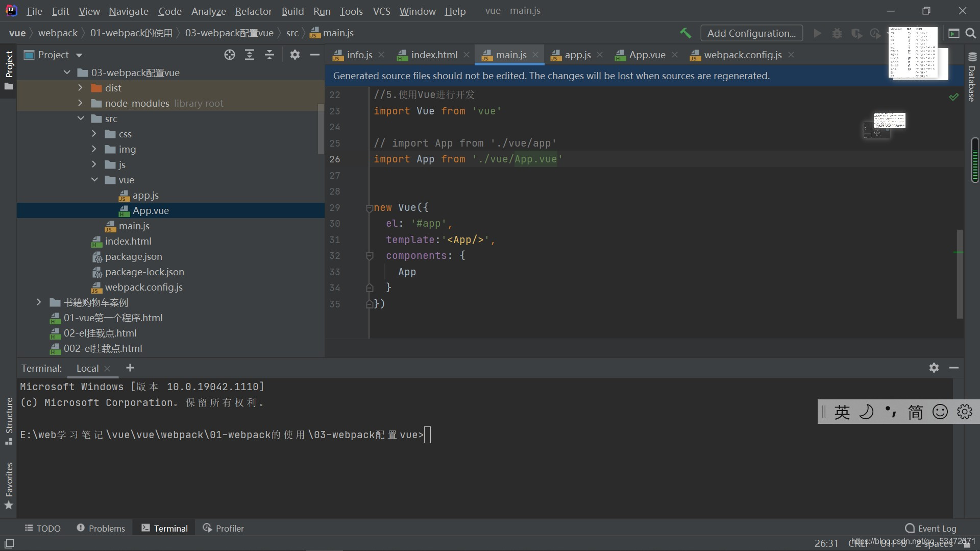The width and height of the screenshot is (980, 551).
Task: Click the Debug bug icon
Action: coord(837,33)
